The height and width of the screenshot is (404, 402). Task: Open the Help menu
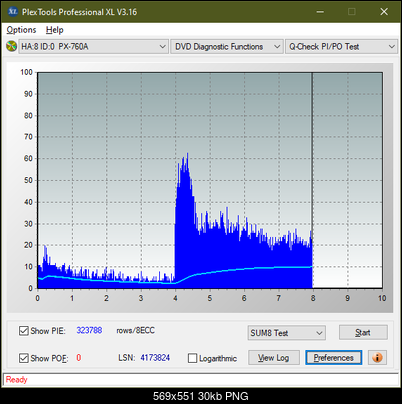(x=55, y=30)
